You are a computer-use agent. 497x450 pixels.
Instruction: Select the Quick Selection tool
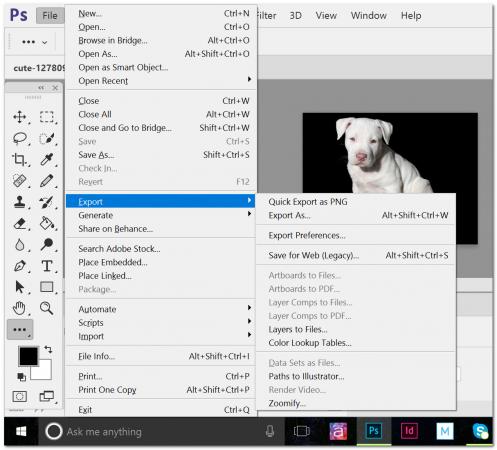pyautogui.click(x=47, y=138)
